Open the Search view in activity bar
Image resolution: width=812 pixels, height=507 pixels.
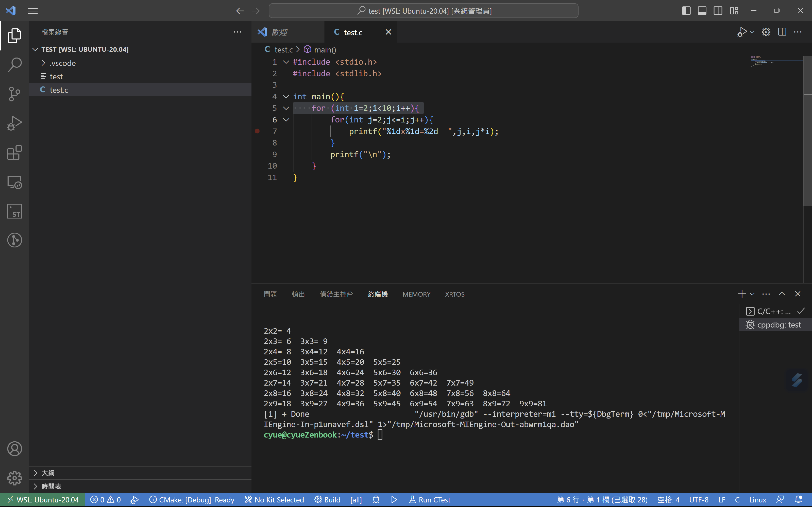[x=14, y=65]
